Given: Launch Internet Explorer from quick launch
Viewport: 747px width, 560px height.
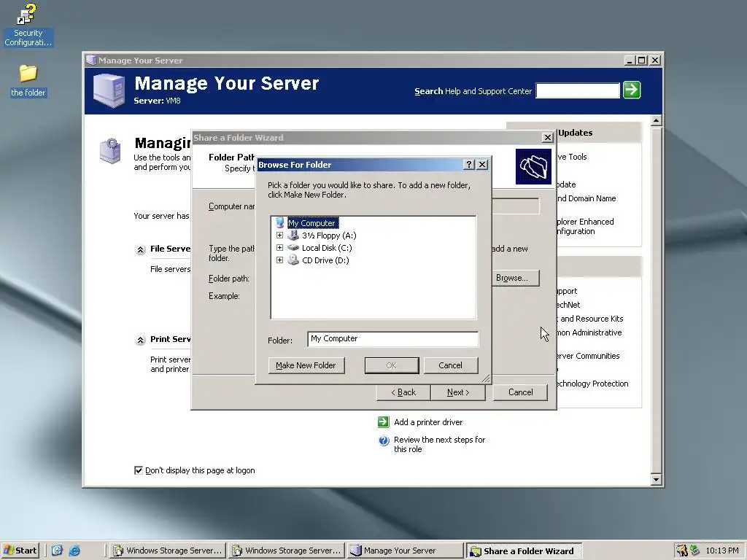Looking at the screenshot, I should coord(74,551).
